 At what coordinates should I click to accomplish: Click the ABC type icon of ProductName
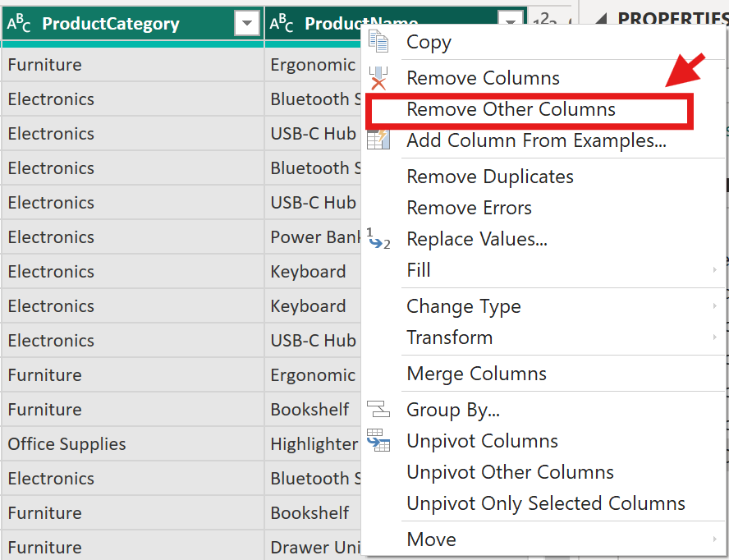[282, 23]
